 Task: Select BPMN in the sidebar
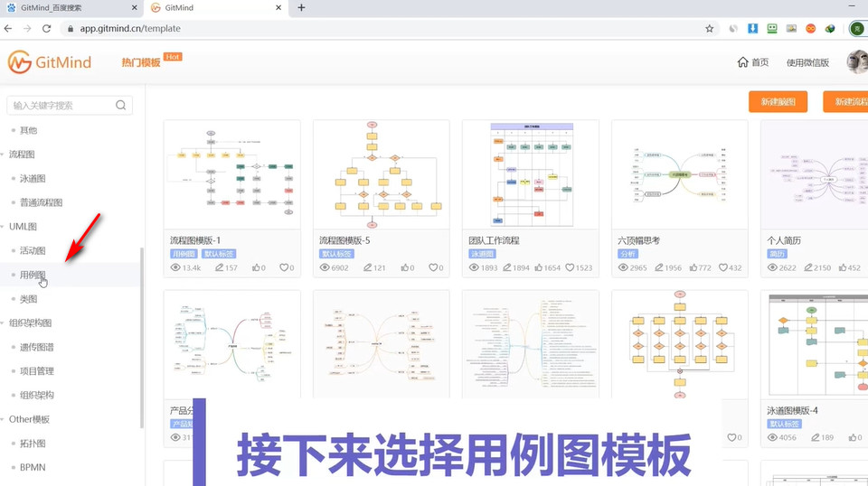pos(33,467)
